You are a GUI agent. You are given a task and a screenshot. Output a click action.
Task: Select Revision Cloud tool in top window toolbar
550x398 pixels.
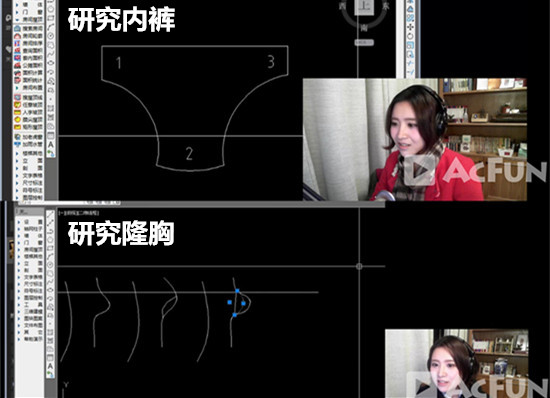pyautogui.click(x=51, y=45)
